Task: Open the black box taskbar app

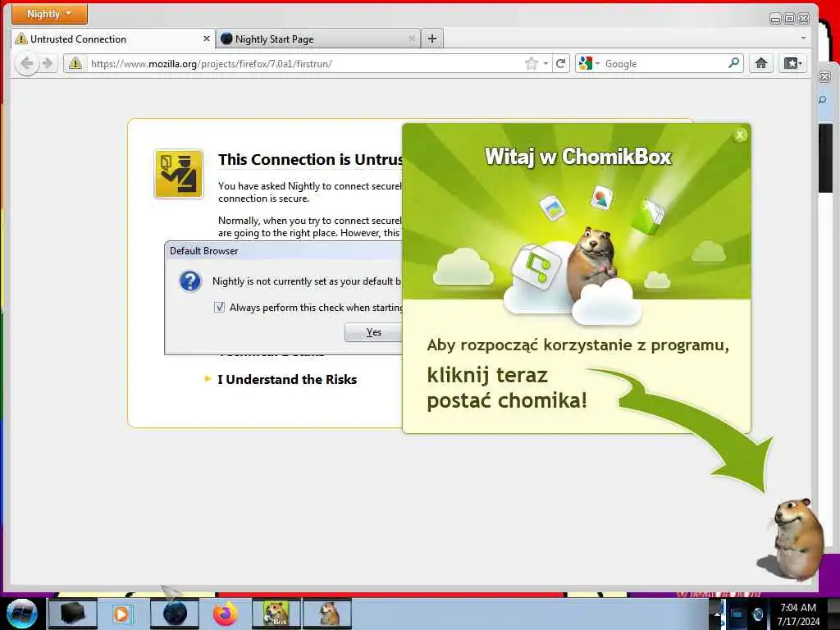Action: tap(73, 614)
